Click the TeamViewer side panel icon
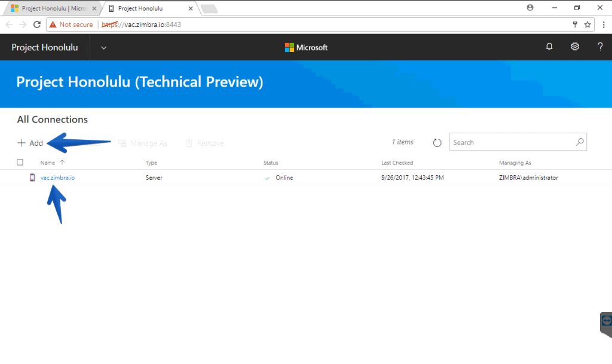The image size is (612, 364). [607, 321]
